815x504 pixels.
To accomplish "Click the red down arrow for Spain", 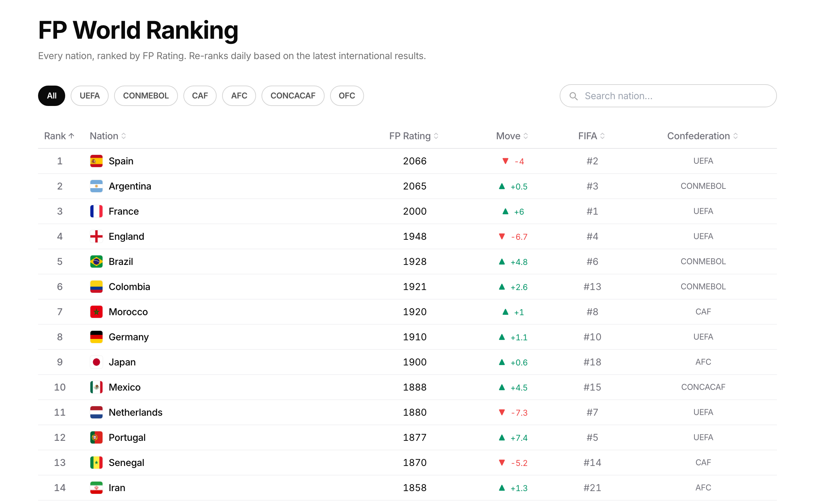I will pyautogui.click(x=505, y=161).
